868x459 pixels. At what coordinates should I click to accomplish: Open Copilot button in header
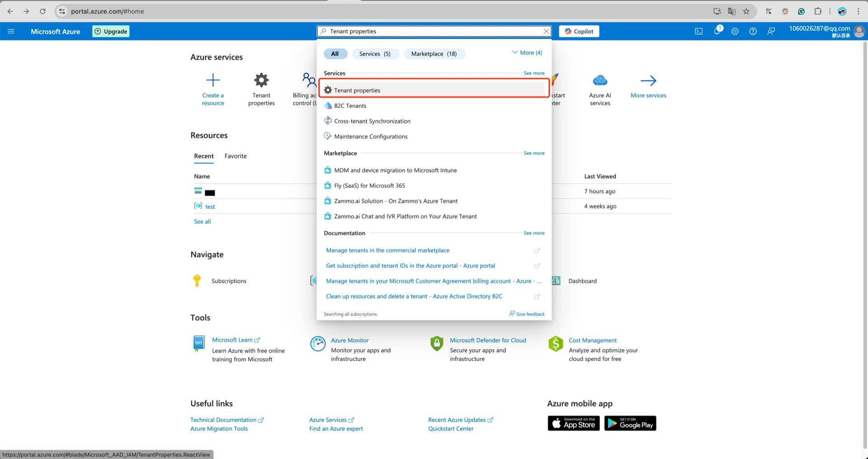[579, 31]
